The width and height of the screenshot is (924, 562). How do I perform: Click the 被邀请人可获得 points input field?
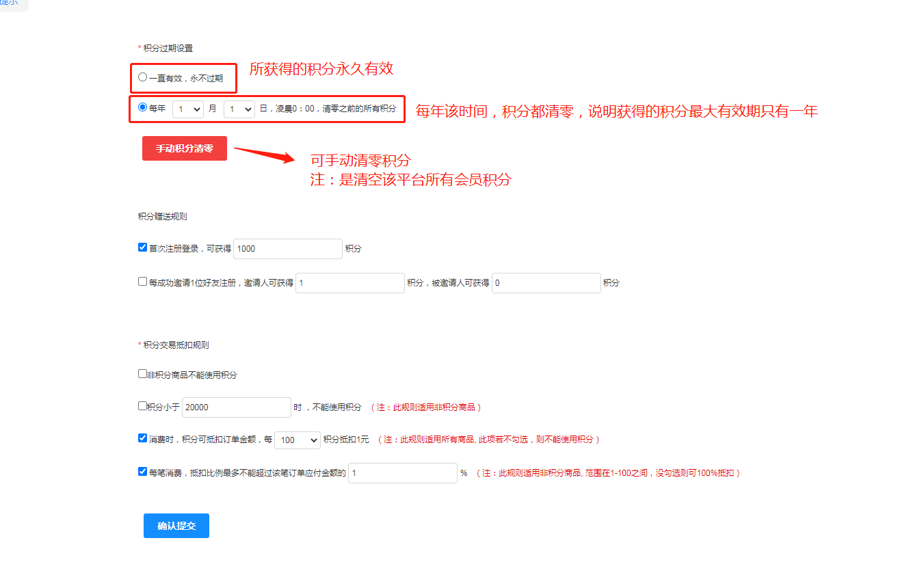click(x=546, y=283)
